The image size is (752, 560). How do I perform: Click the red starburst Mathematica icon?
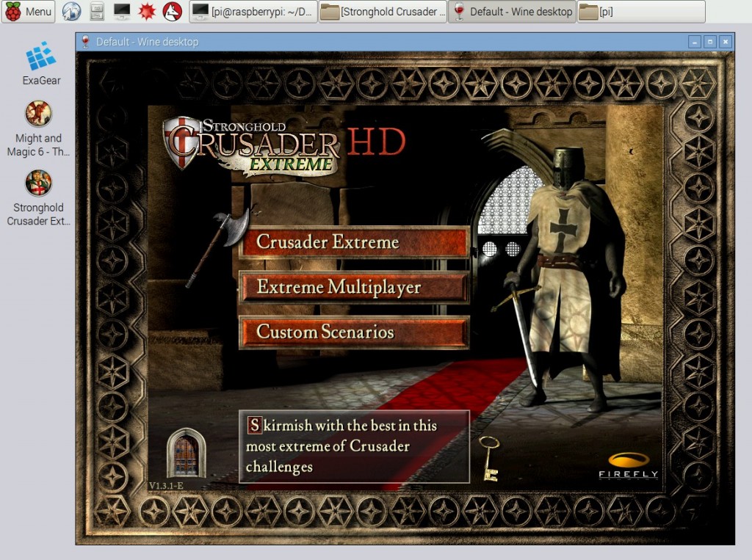point(147,12)
